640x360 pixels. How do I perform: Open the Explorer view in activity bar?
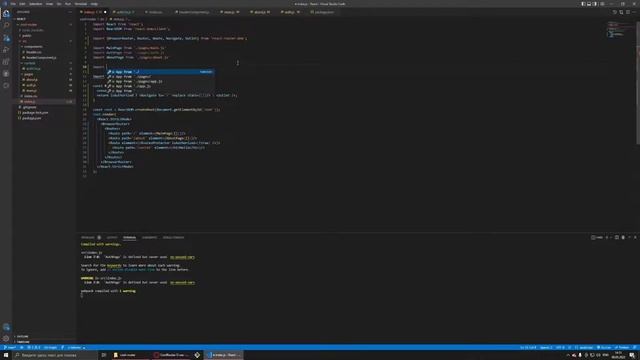(x=6, y=14)
